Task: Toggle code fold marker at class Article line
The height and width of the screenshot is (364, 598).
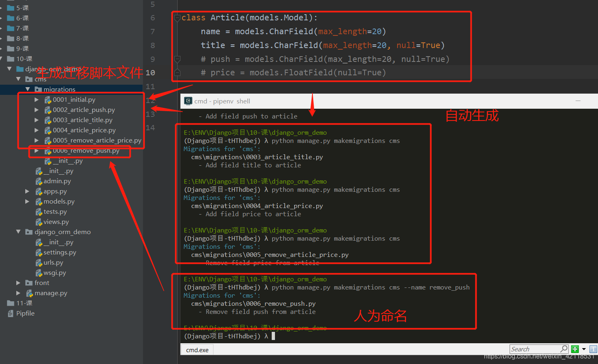Action: pos(177,18)
